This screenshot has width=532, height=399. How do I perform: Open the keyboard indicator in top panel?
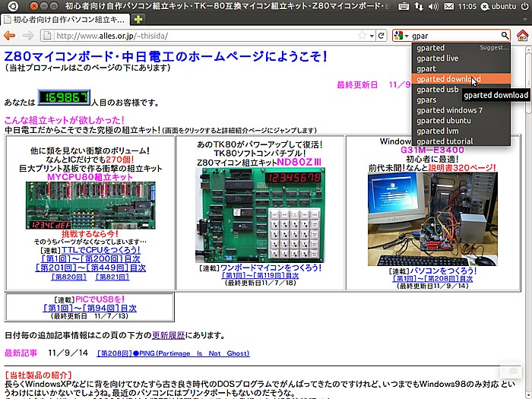coord(403,6)
